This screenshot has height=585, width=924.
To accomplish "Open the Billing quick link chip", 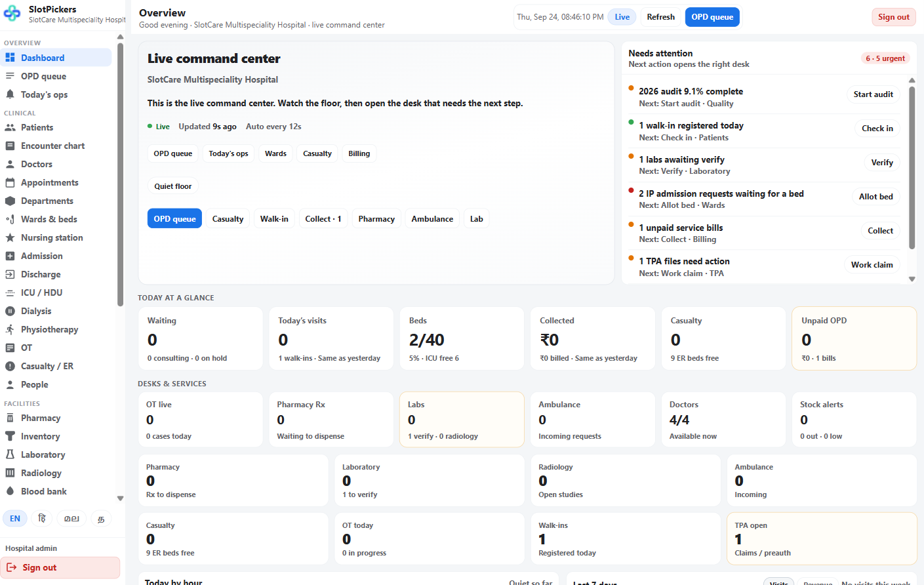I will [x=359, y=153].
